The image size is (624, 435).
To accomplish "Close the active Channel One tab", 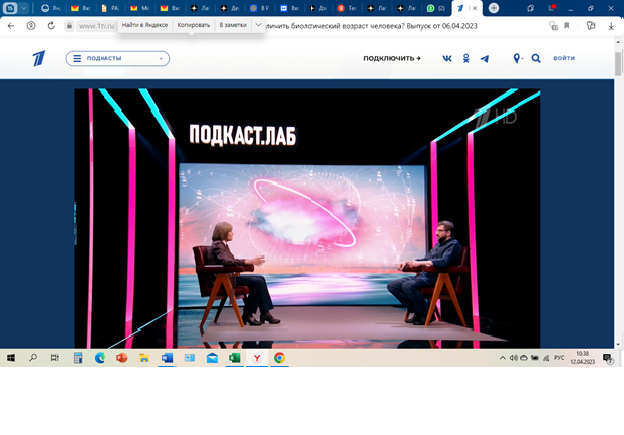I will point(475,8).
